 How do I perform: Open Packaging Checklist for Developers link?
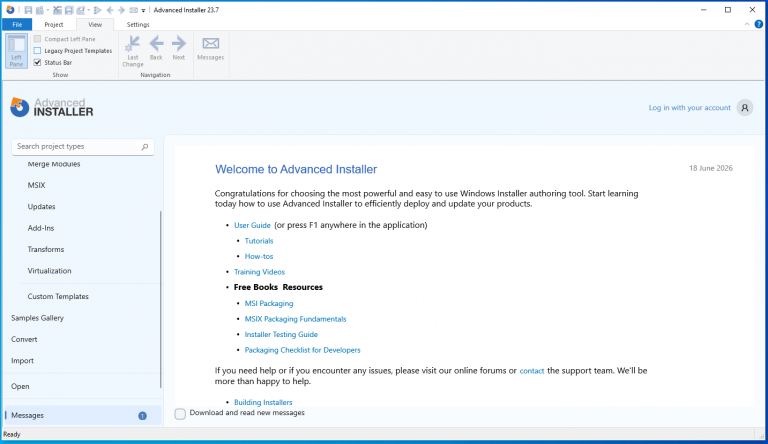(x=302, y=350)
